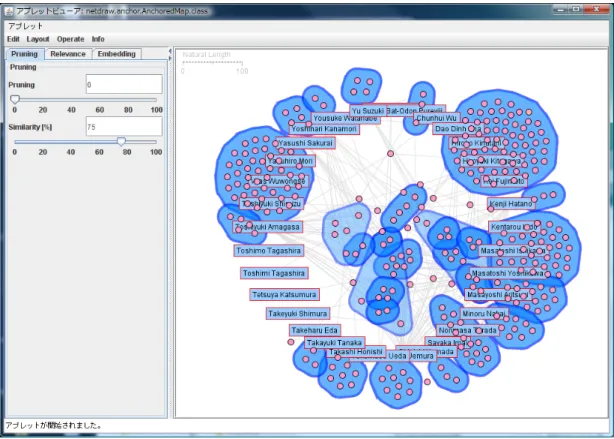Select the Toshimi Tagashira anchor label

[x=274, y=273]
